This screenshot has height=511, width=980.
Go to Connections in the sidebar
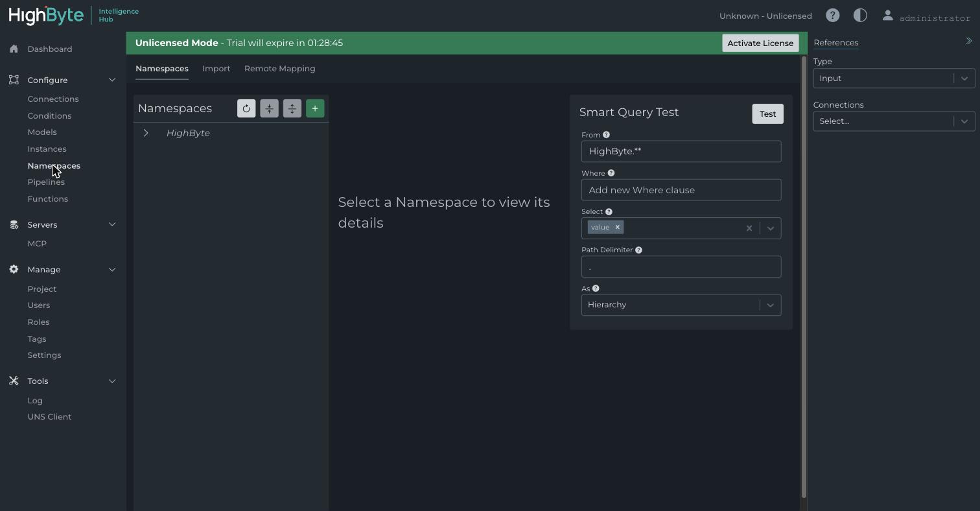53,99
